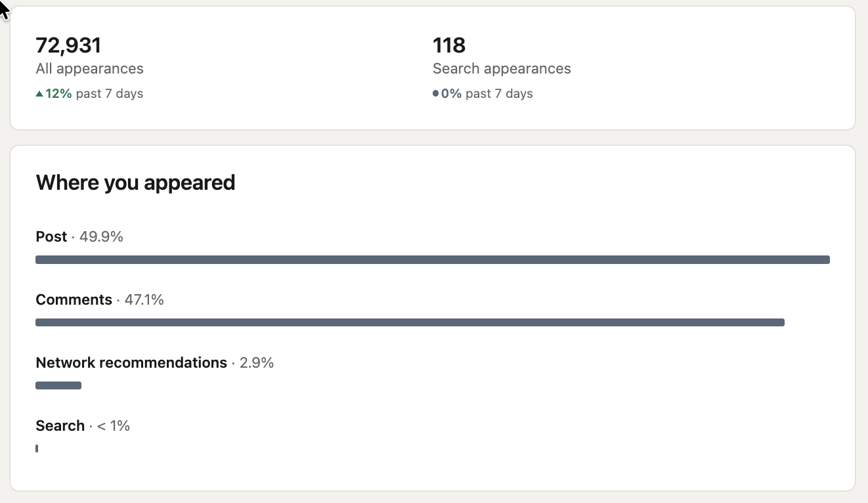Screen dimensions: 868x503
Task: Click the 72,931 all appearances number
Action: [x=68, y=45]
